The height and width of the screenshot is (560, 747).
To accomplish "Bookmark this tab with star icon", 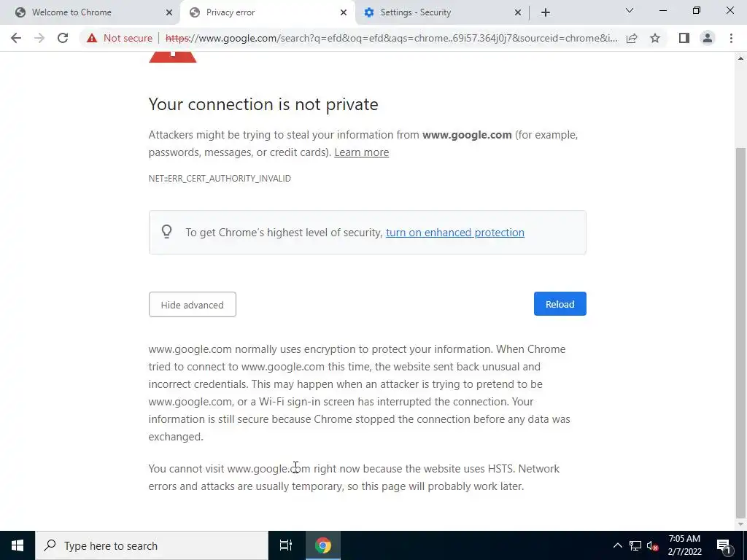I will pyautogui.click(x=655, y=38).
